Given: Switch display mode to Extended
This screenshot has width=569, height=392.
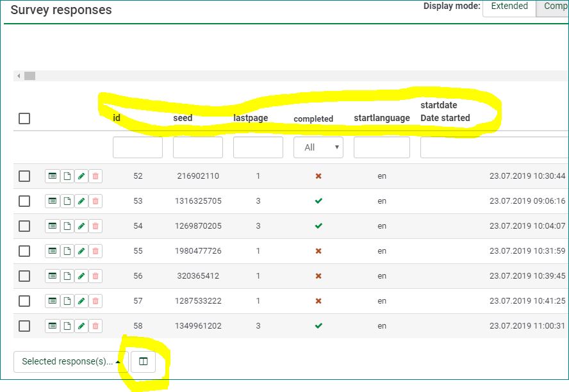Looking at the screenshot, I should (509, 6).
